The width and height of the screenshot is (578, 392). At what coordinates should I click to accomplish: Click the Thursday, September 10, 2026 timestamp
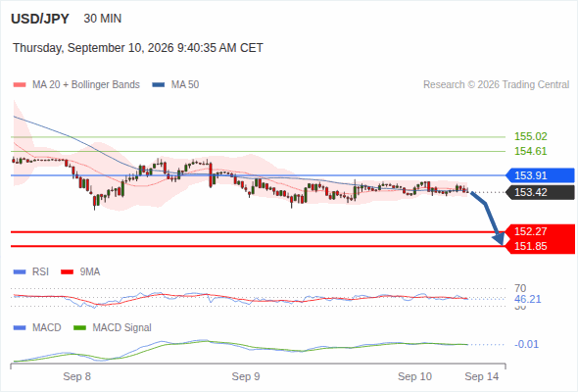pos(138,48)
